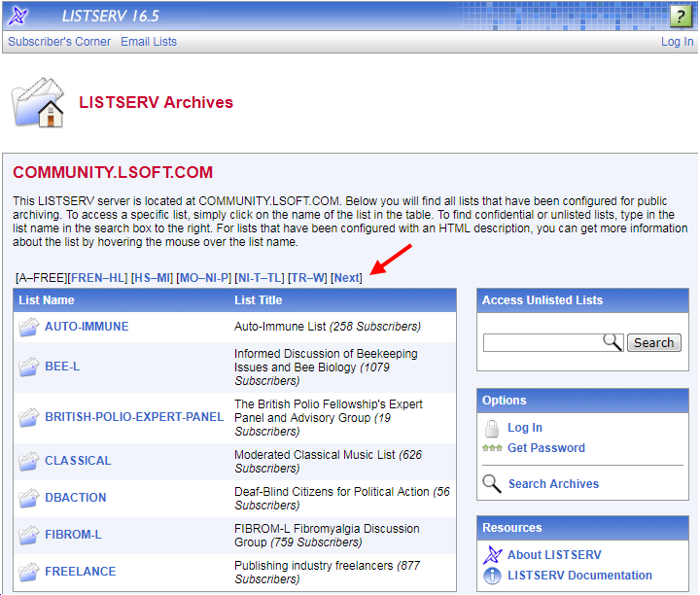Screen dimensions: 700x595
Task: Click the About LISTSERV logo icon
Action: [x=492, y=555]
